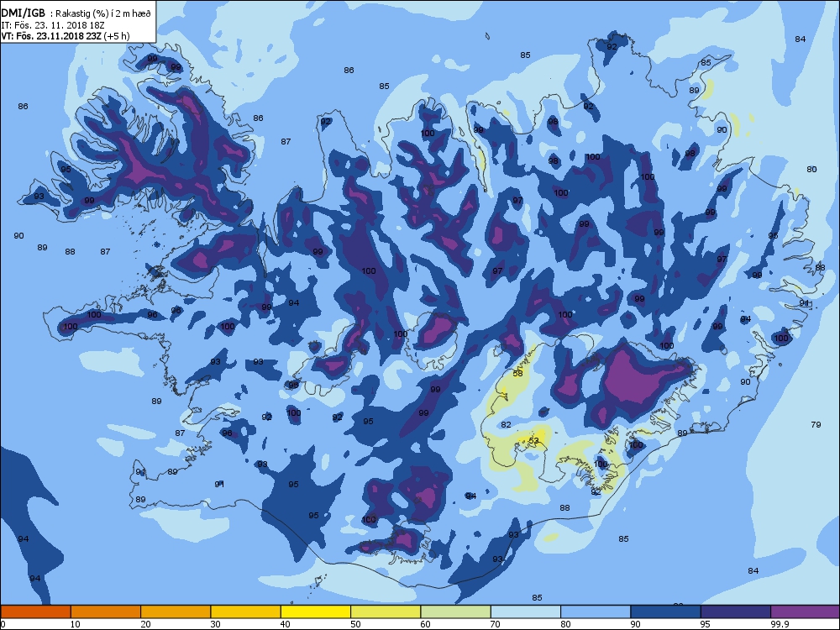Click the '82' humidity value on the map
840x630 pixels.
click(x=506, y=425)
